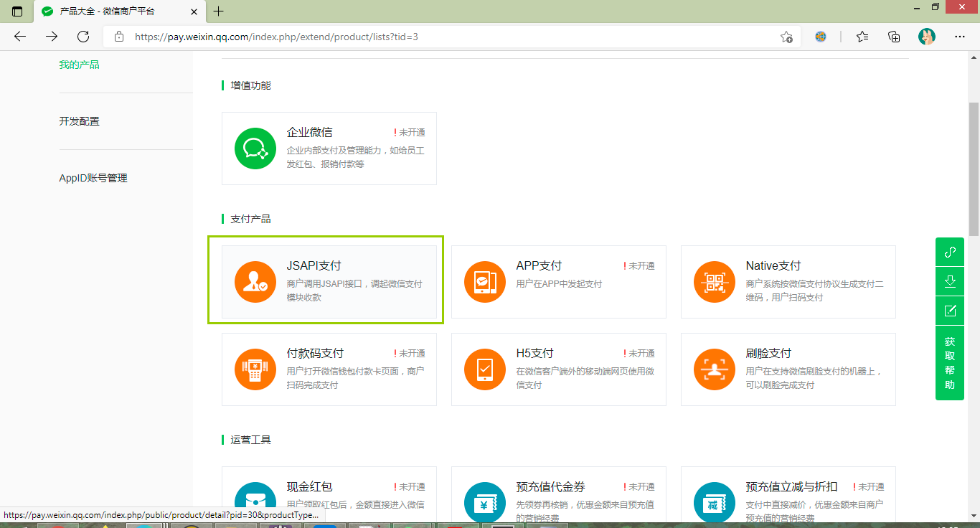Click the JSAPI支付 orange icon
The image size is (980, 528).
pyautogui.click(x=255, y=282)
